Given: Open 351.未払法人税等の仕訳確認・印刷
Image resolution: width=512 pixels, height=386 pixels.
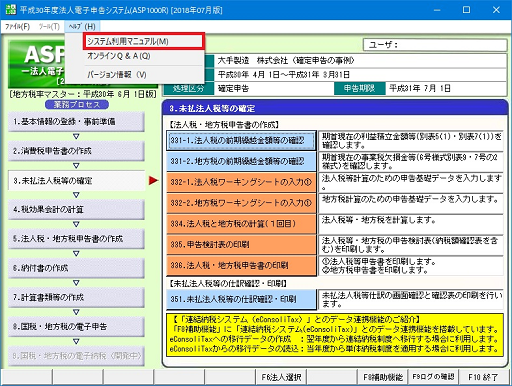Looking at the screenshot, I should click(x=241, y=299).
